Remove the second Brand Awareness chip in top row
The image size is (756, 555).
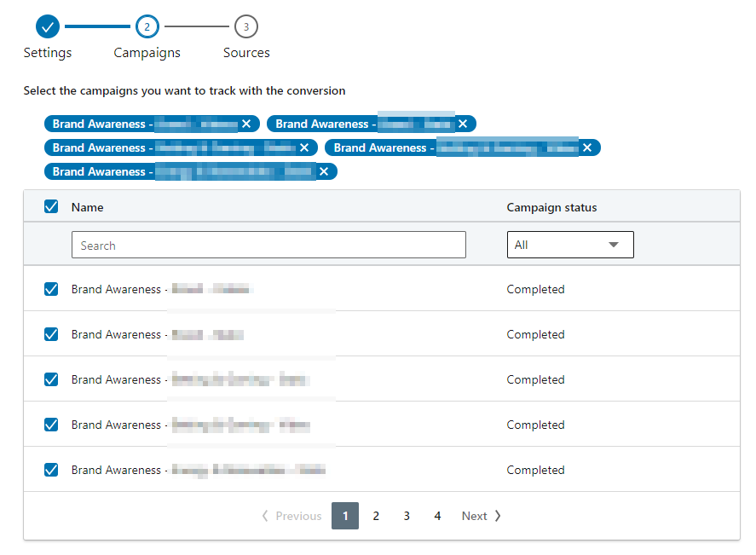(463, 124)
